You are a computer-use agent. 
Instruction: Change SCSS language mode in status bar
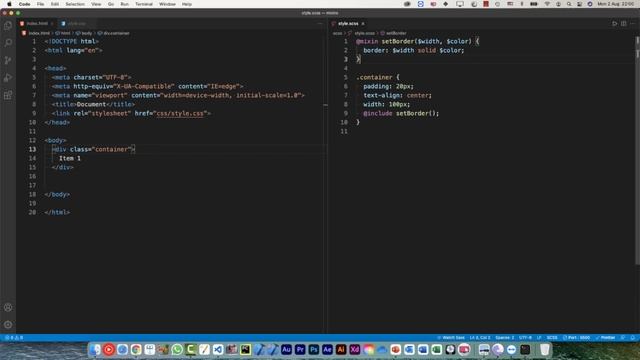[552, 338]
